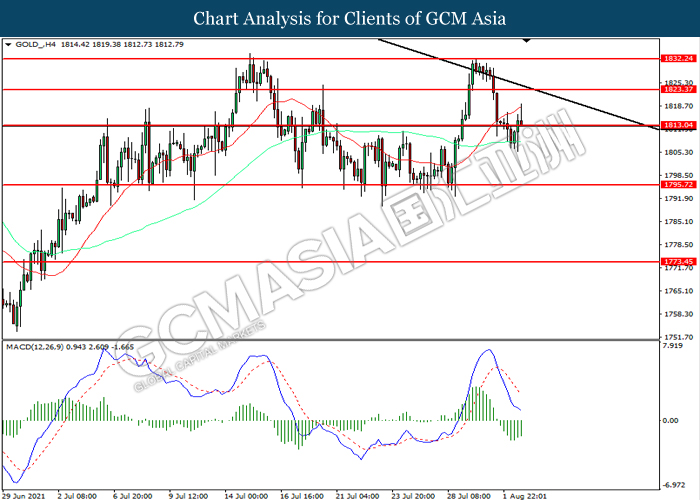Click the 1751.70 price axis label
This screenshot has width=700, height=500.
677,338
